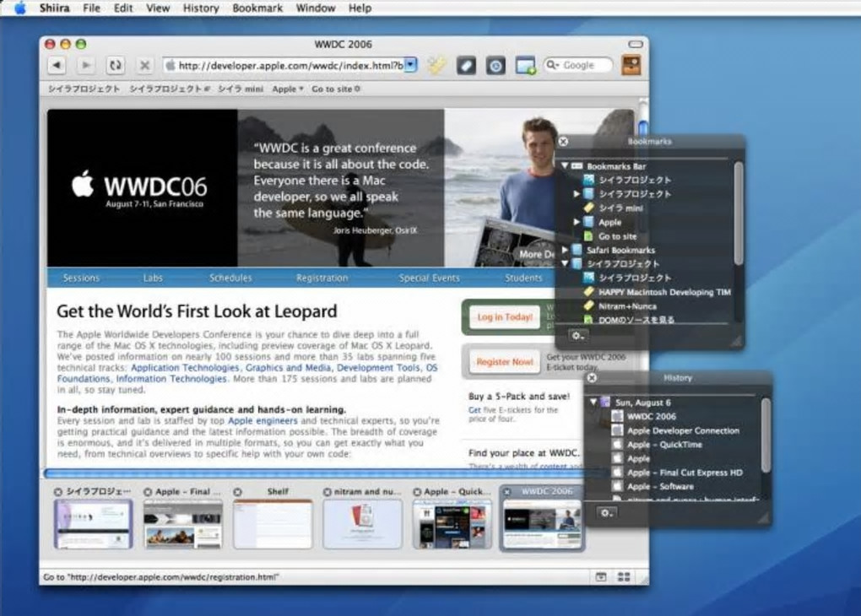Click the Stop loading X icon
The width and height of the screenshot is (861, 616).
point(144,65)
